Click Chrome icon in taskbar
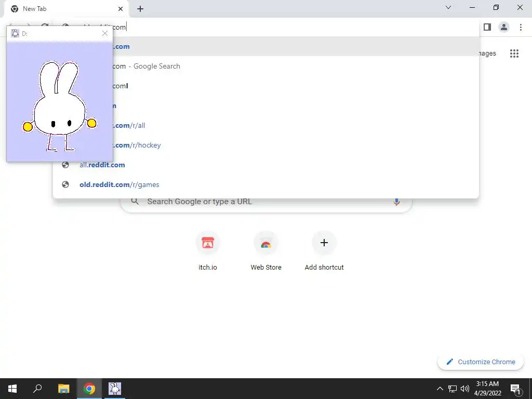This screenshot has width=532, height=399. pyautogui.click(x=89, y=389)
